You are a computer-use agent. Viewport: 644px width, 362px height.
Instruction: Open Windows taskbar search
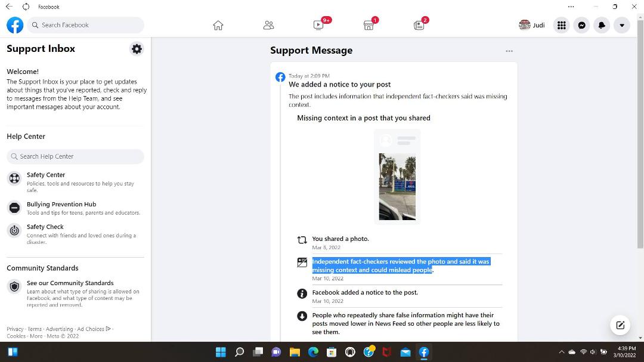[x=239, y=352]
